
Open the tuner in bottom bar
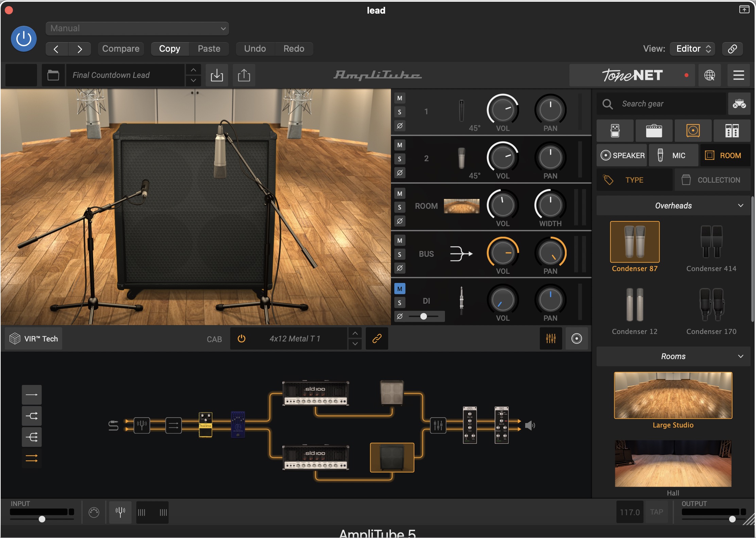pos(120,512)
